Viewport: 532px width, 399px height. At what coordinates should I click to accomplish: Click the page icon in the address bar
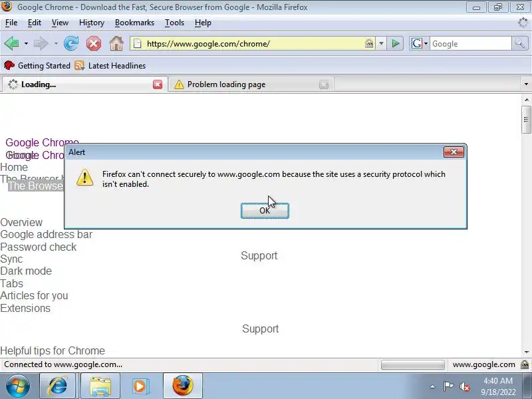(138, 44)
